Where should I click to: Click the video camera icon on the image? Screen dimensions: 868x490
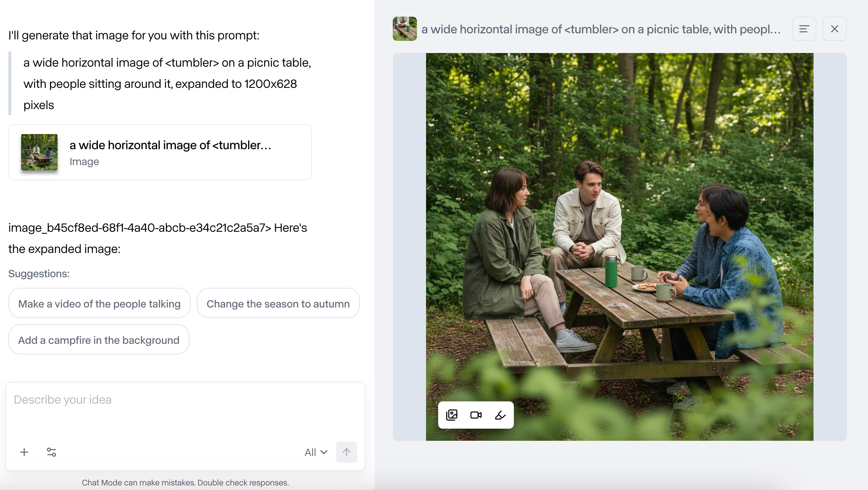tap(476, 415)
